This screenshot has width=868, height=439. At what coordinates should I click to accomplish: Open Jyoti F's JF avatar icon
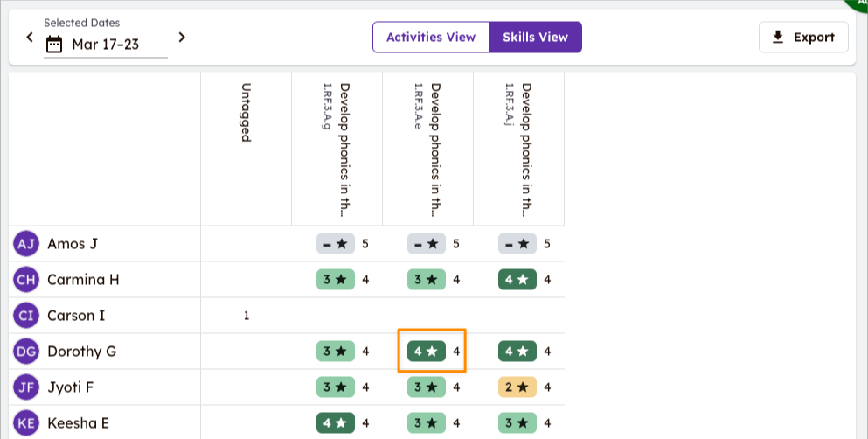[26, 387]
